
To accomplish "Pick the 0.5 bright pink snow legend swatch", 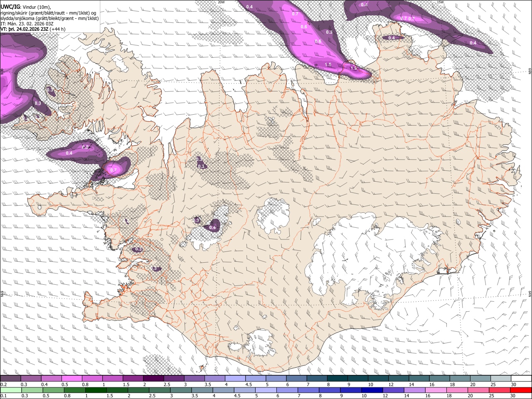I will pyautogui.click(x=71, y=379).
